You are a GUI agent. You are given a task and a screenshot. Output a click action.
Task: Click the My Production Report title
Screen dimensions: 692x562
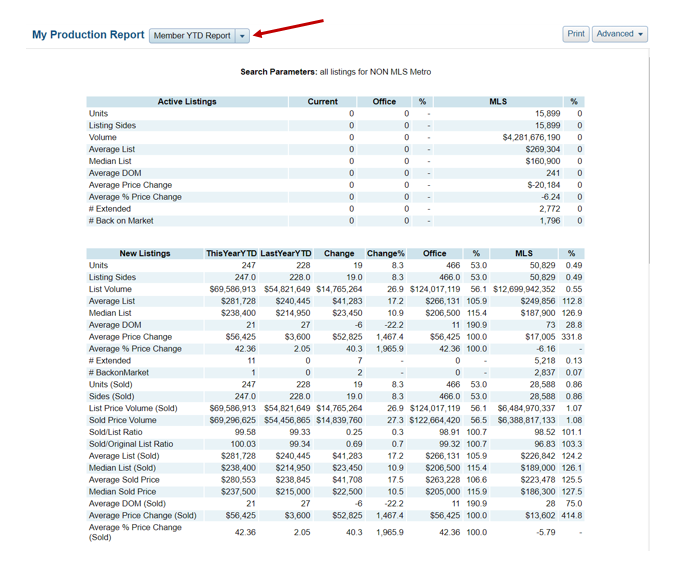[88, 35]
